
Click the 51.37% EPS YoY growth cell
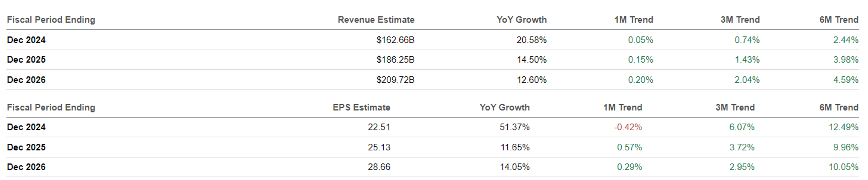[515, 127]
